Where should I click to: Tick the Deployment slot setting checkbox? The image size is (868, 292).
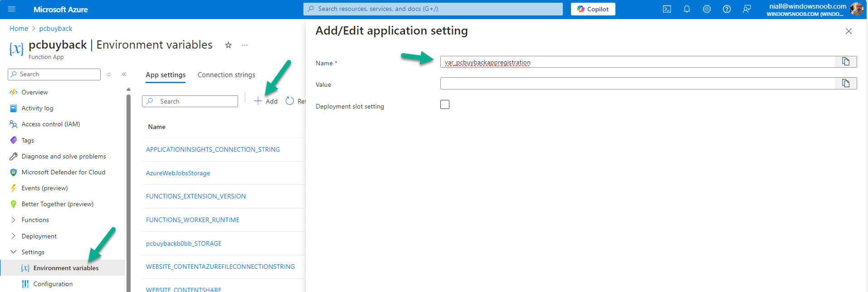(445, 104)
